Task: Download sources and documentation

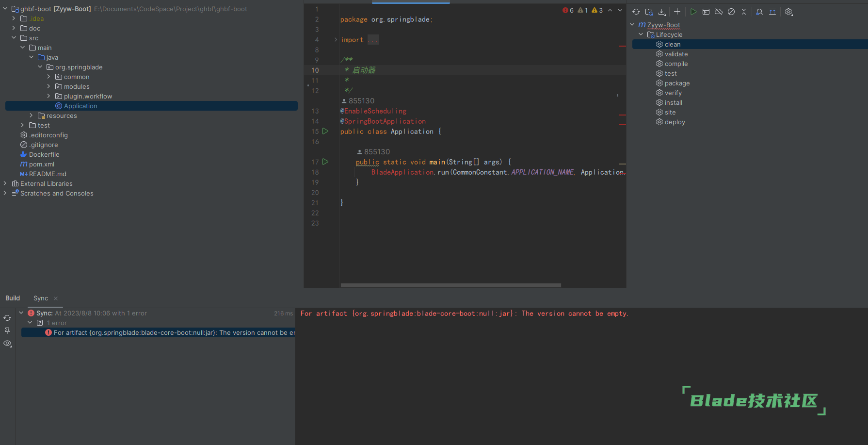Action: point(661,12)
